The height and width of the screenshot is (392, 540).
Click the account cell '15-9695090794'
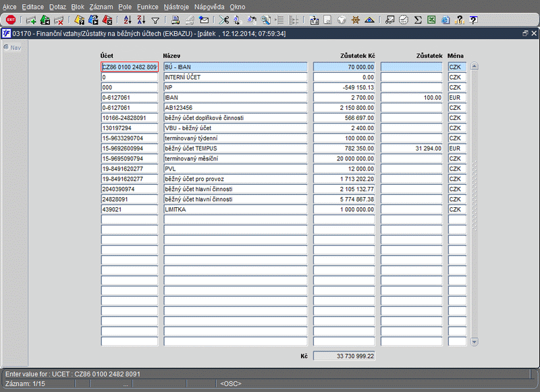coord(130,159)
